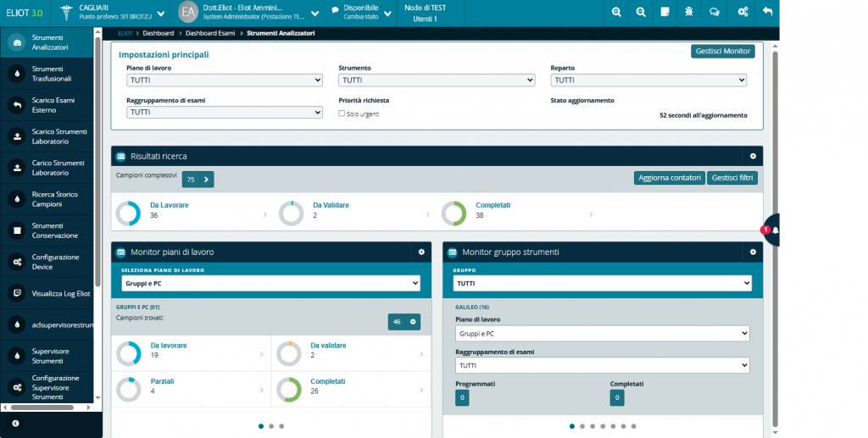The width and height of the screenshot is (868, 438).
Task: Click the Completati progress ring in Risultati ricerca
Action: click(x=454, y=213)
